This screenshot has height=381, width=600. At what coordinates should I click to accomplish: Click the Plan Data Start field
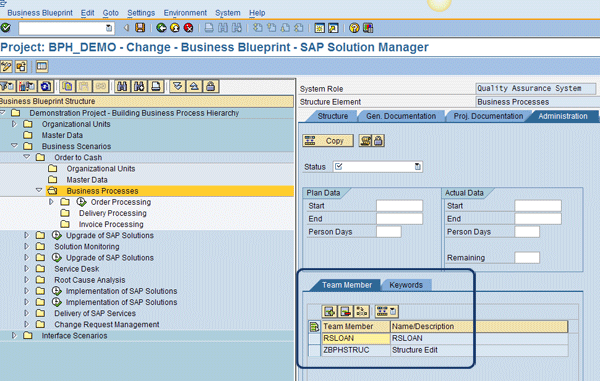399,206
